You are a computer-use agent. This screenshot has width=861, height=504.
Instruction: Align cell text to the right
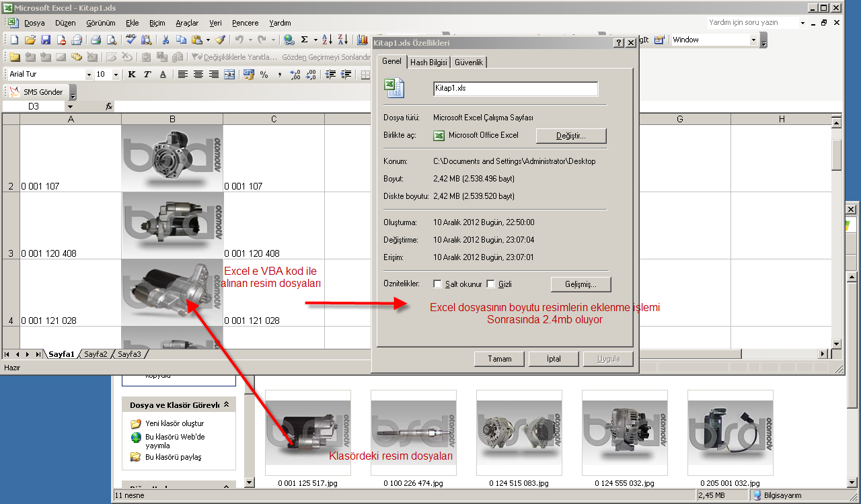point(214,74)
